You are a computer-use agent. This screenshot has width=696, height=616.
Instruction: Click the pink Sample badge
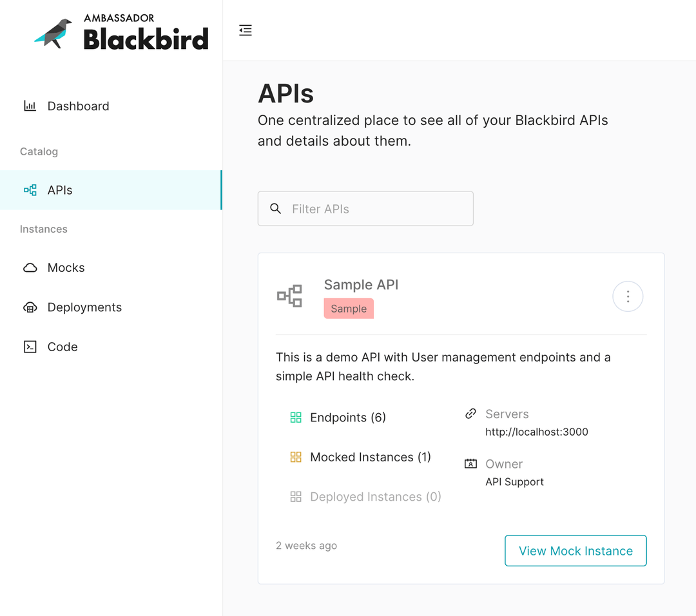(349, 309)
